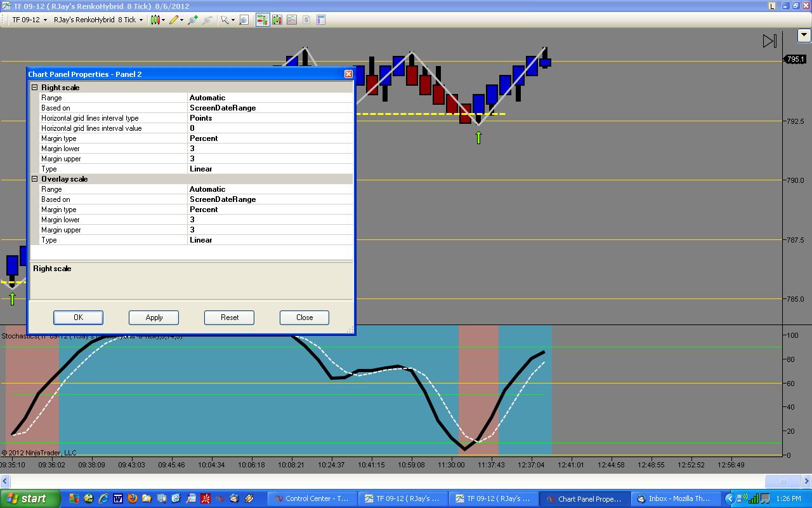Launch Firefox from quick launch
This screenshot has height=508, width=812.
132,498
